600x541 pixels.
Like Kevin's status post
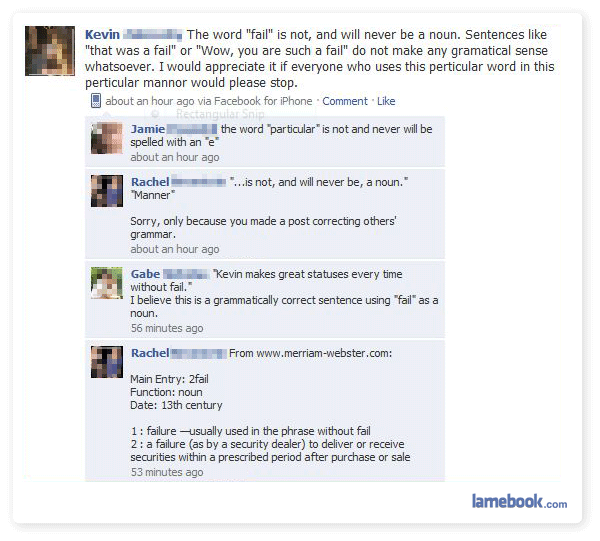click(386, 101)
